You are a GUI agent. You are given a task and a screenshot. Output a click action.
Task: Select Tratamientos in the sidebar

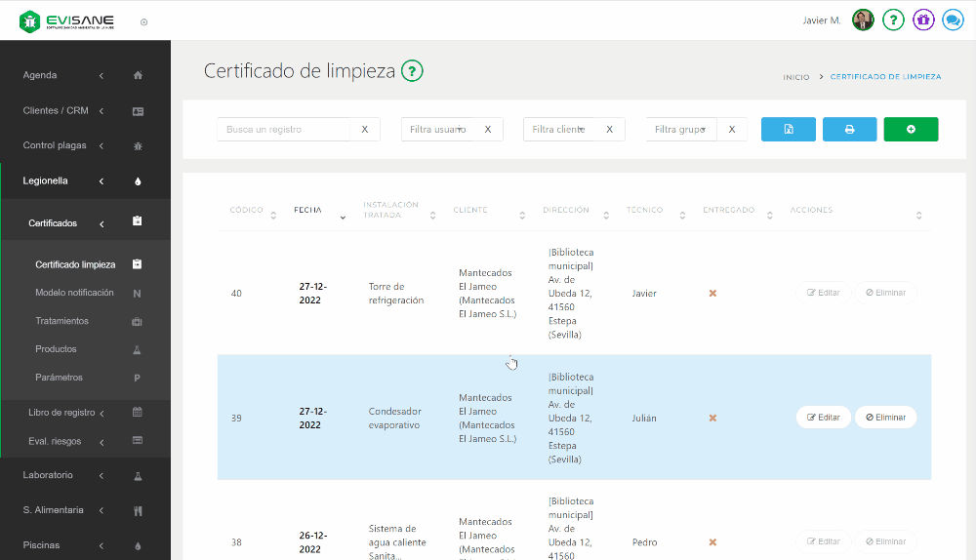click(61, 321)
